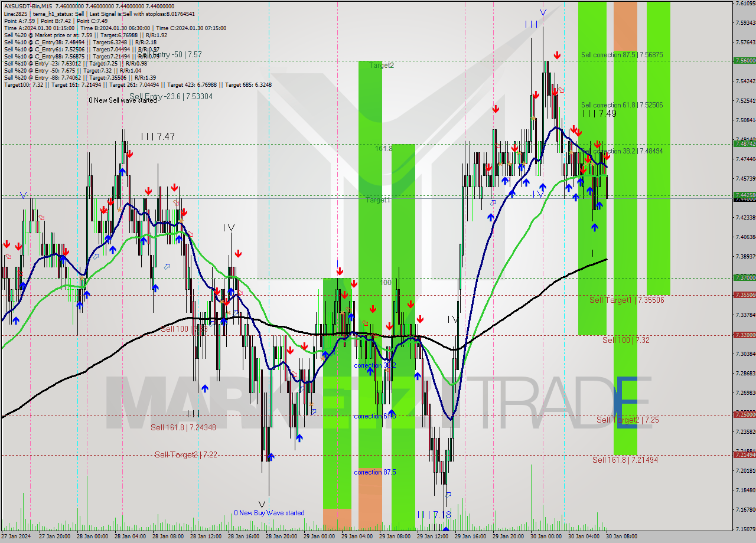Click the '30 Jan 00:00' time axis label

pyautogui.click(x=547, y=537)
